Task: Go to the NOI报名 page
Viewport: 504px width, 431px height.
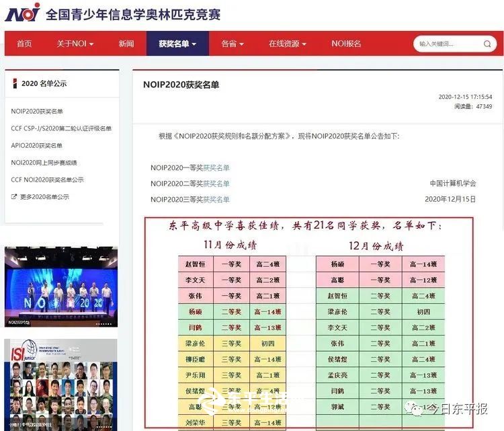Action: pyautogui.click(x=346, y=44)
